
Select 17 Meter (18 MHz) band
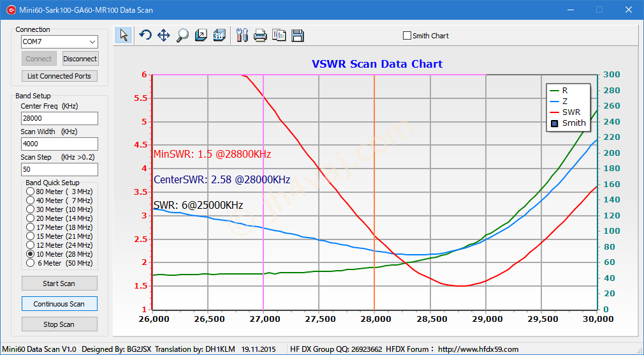coord(30,227)
